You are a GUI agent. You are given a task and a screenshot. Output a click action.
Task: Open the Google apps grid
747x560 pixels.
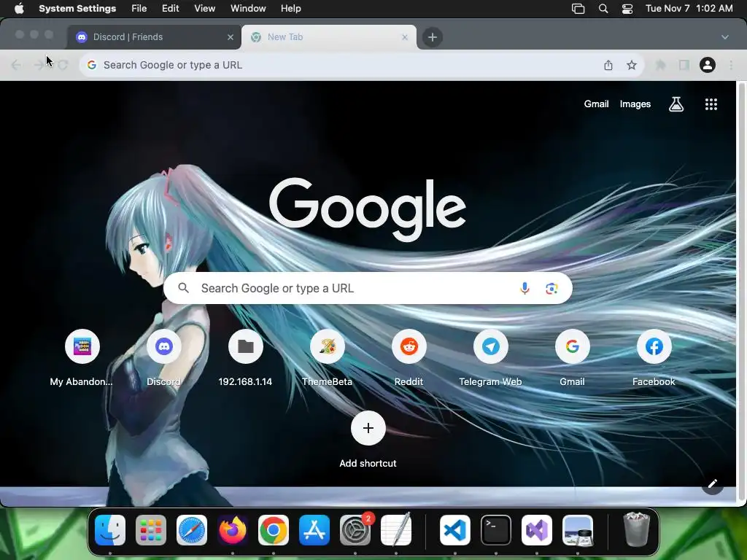tap(711, 104)
